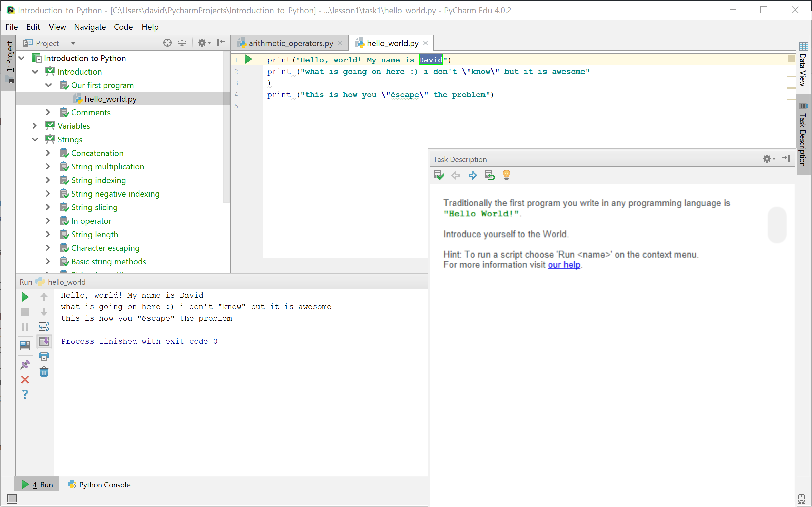The width and height of the screenshot is (812, 507).
Task: Open Project panel settings gear
Action: coord(204,43)
